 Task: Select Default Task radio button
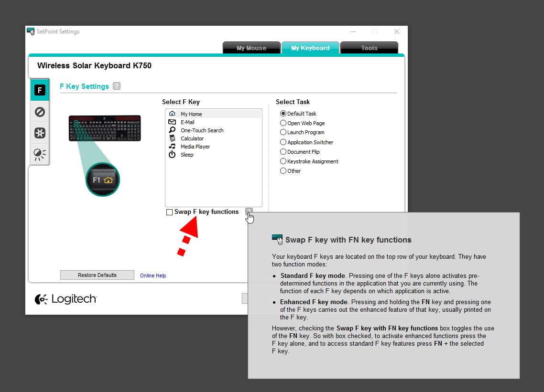point(283,113)
